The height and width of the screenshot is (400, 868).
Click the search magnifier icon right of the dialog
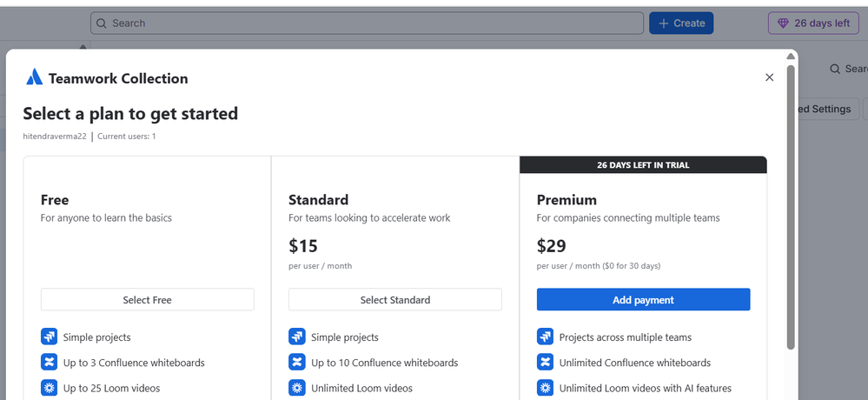835,69
